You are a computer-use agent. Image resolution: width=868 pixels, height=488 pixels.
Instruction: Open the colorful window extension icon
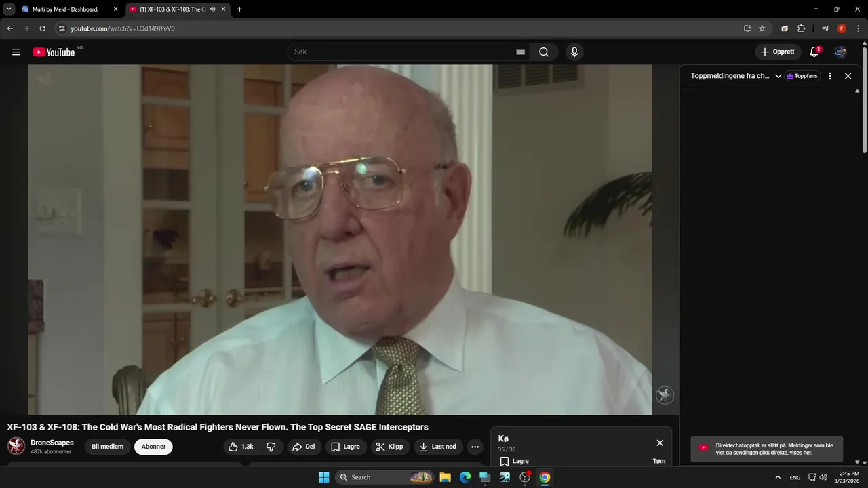click(785, 28)
